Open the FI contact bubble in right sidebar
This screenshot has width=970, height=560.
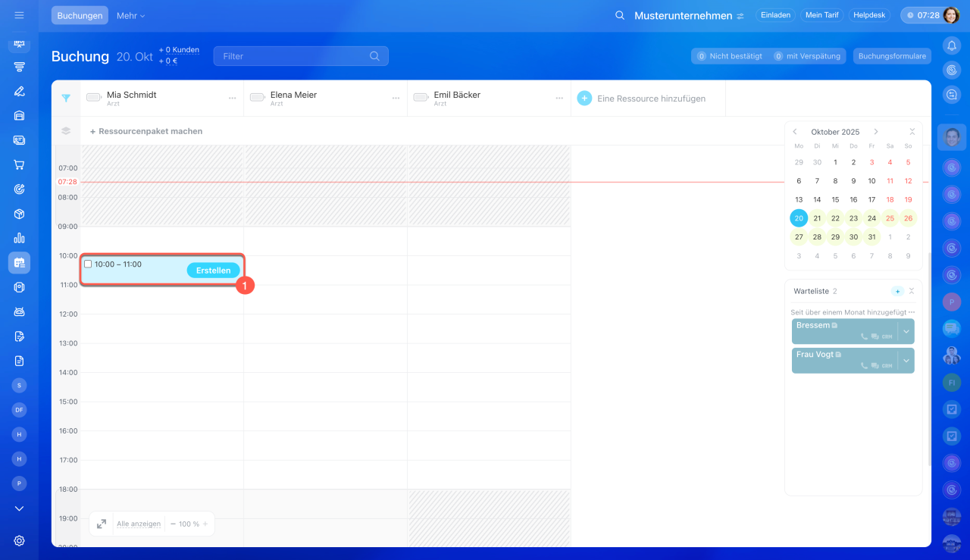pyautogui.click(x=952, y=383)
